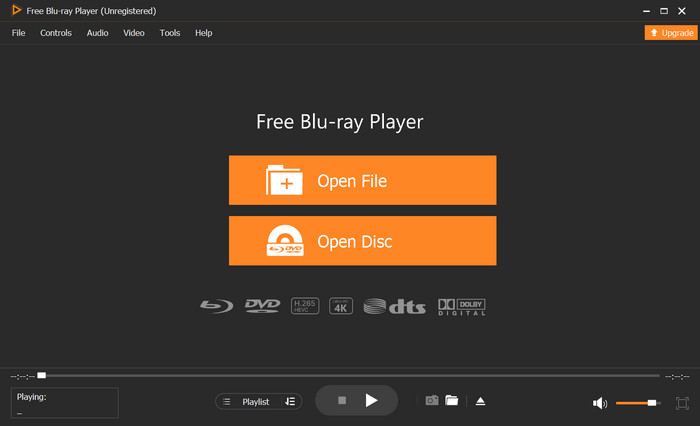Click the Upgrade button

pos(671,33)
